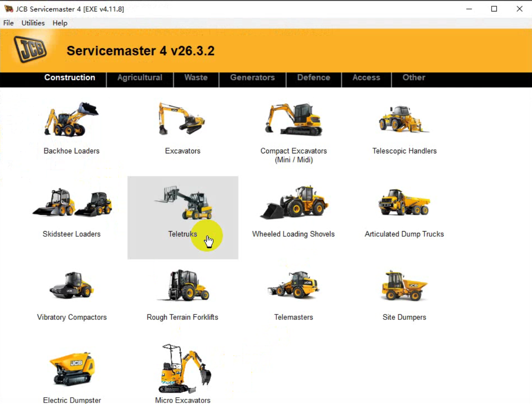Click the Wheeled Loading Shovels label

point(293,234)
